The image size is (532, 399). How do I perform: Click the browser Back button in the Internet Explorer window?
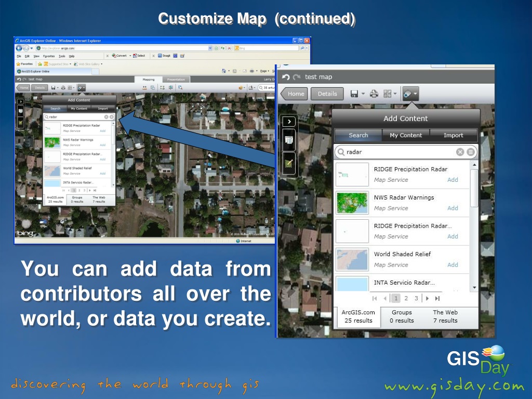[x=19, y=48]
